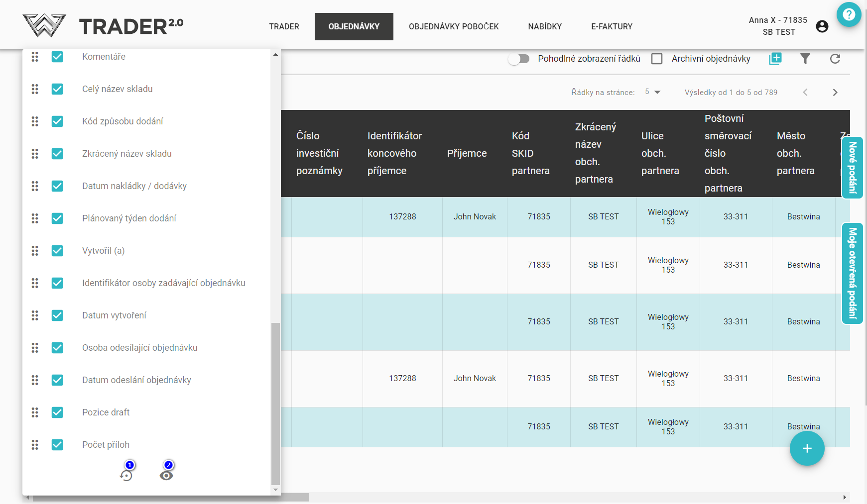Expand the Nové podání side panel
The image size is (867, 504).
click(852, 168)
